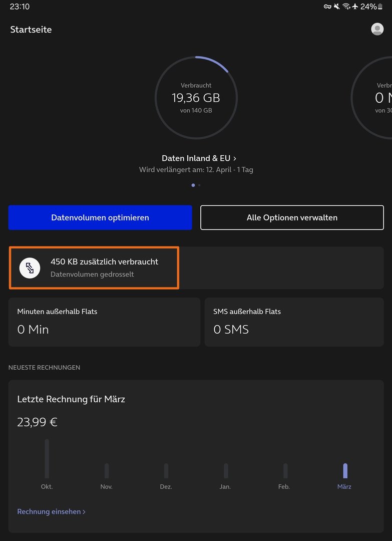
Task: Open Minuten außerhalb Flats card
Action: (104, 322)
